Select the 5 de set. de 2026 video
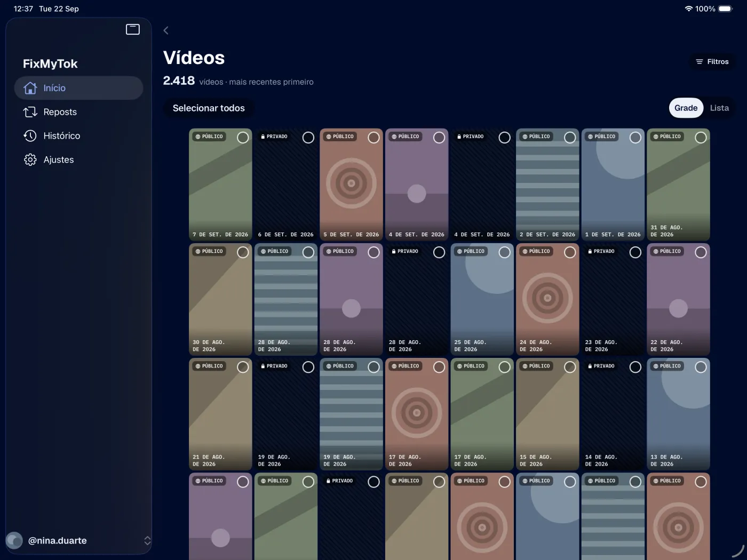 (374, 138)
